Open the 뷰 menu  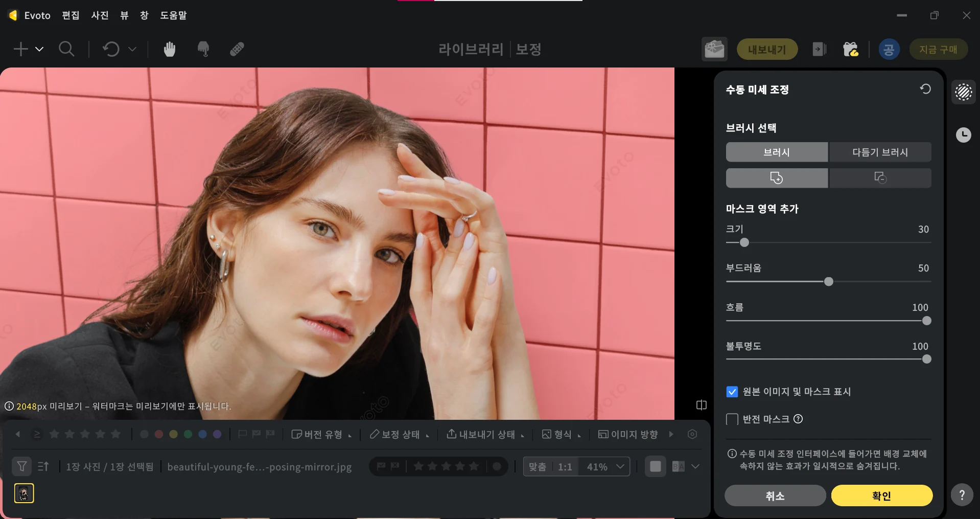coord(124,15)
